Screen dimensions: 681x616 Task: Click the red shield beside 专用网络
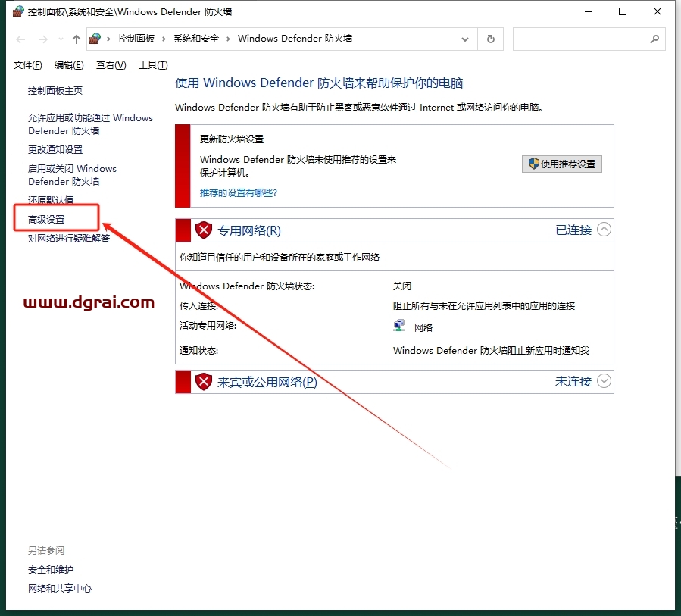(x=203, y=230)
